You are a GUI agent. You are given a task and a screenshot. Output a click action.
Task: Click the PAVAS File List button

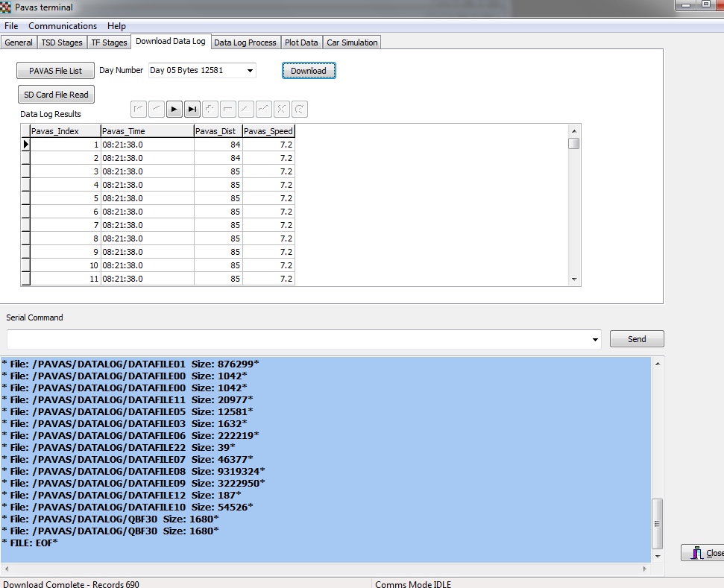coord(56,71)
